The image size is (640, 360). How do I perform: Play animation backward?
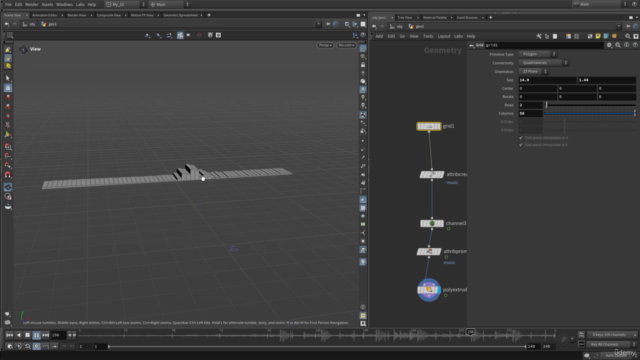18,335
